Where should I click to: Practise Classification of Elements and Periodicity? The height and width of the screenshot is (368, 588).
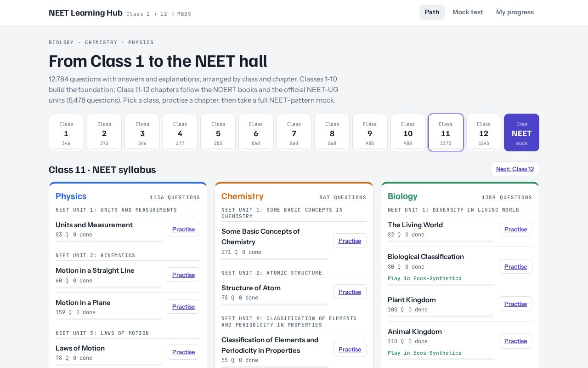click(x=350, y=349)
